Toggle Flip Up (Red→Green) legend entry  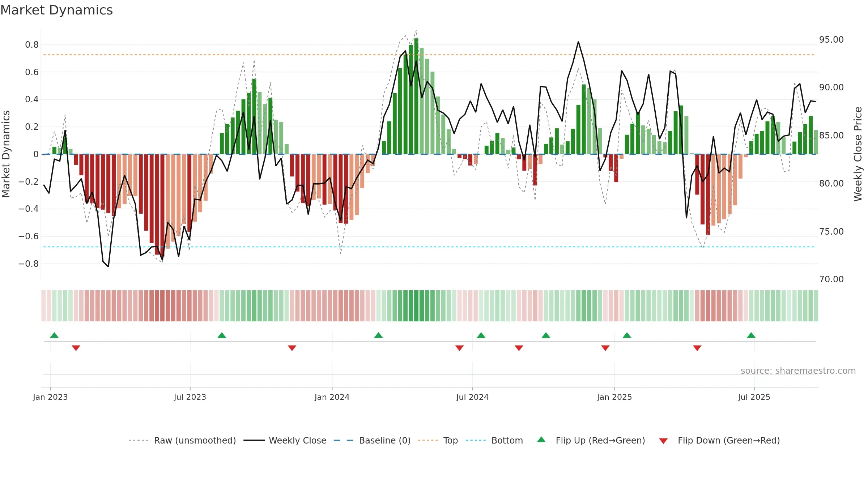pyautogui.click(x=591, y=440)
